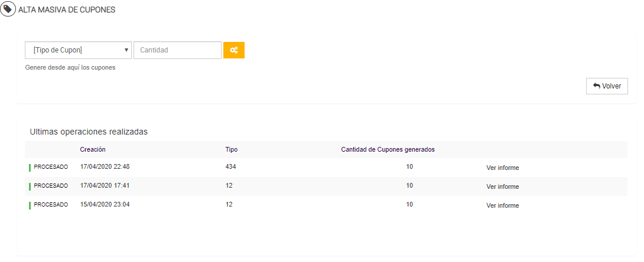644x262 pixels.
Task: Click the Creación column header
Action: [93, 149]
